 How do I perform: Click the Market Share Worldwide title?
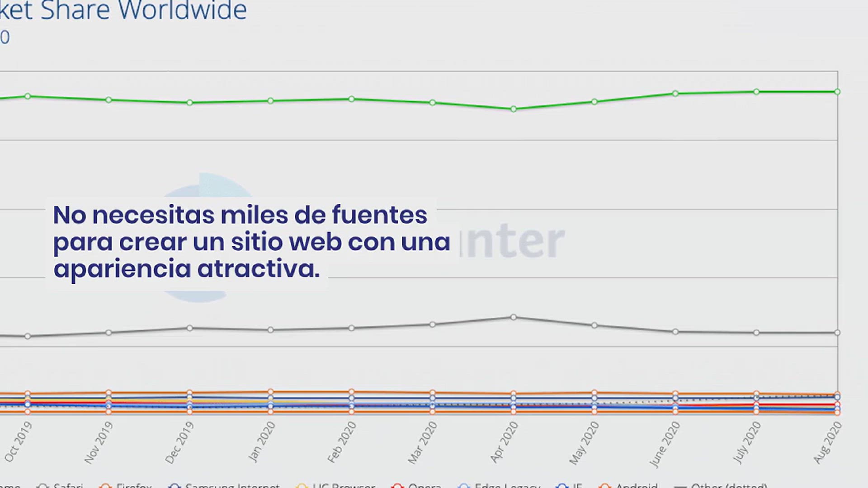tap(123, 11)
